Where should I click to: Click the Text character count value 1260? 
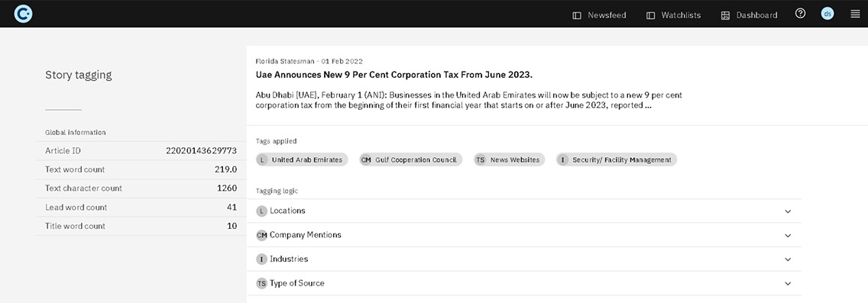(x=227, y=188)
